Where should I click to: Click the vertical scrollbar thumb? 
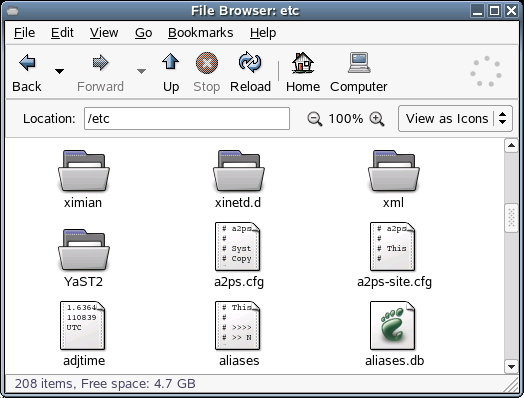511,218
